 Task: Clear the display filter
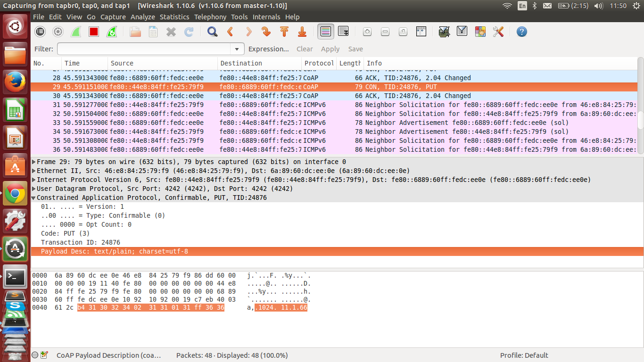(x=305, y=49)
